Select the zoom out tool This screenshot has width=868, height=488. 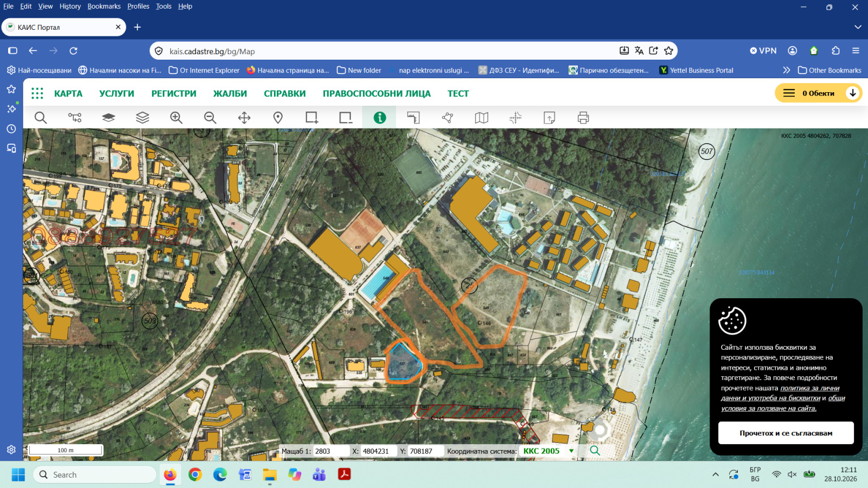210,118
